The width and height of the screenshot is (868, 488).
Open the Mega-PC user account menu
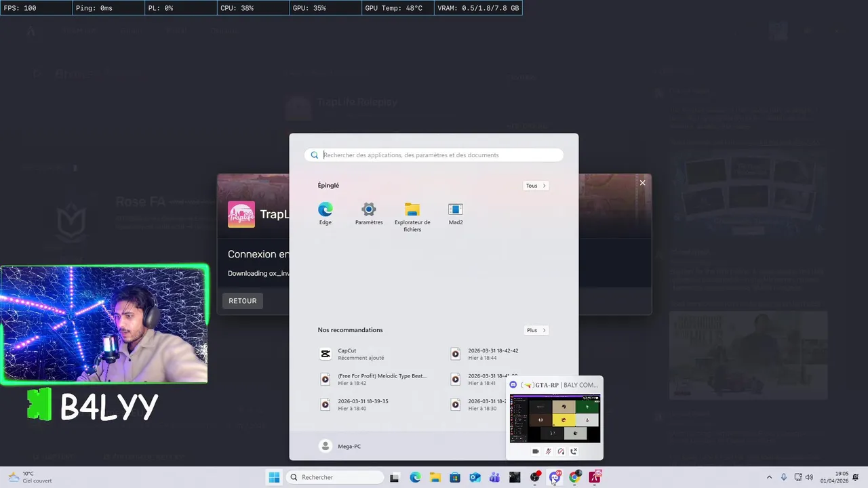pos(340,446)
